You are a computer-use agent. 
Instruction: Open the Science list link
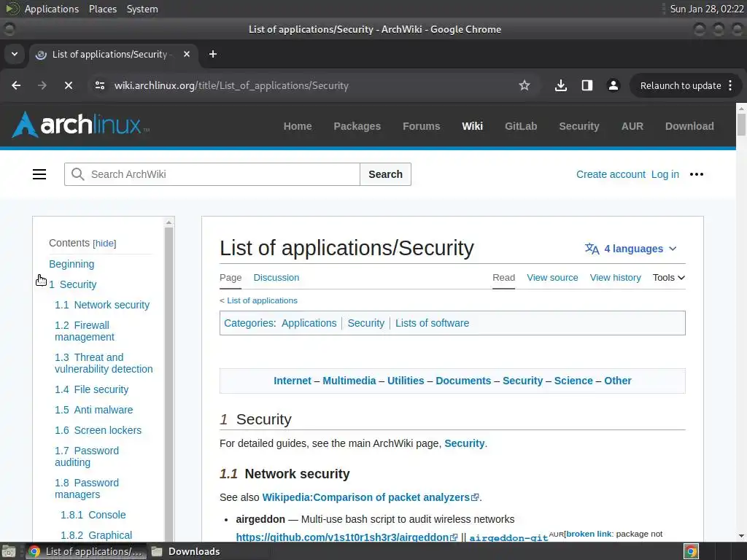click(573, 381)
